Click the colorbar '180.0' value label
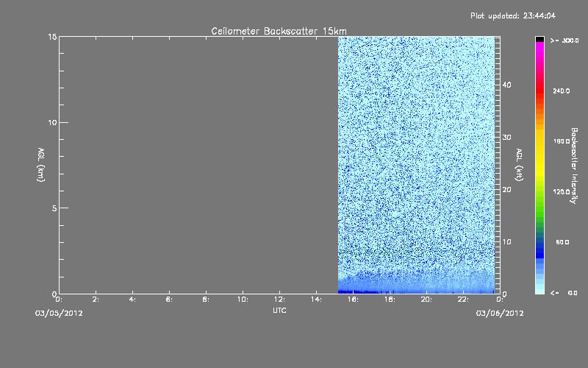This screenshot has width=588, height=368. point(562,141)
